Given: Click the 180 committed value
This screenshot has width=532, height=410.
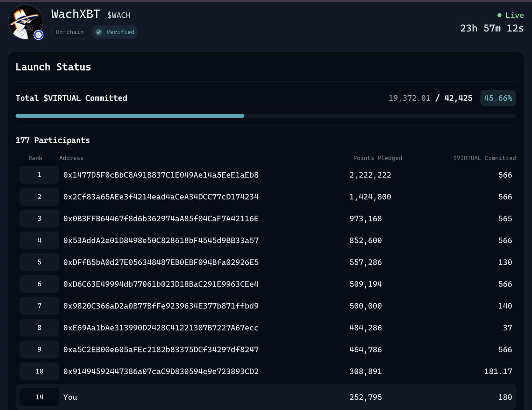Looking at the screenshot, I should pos(505,397).
